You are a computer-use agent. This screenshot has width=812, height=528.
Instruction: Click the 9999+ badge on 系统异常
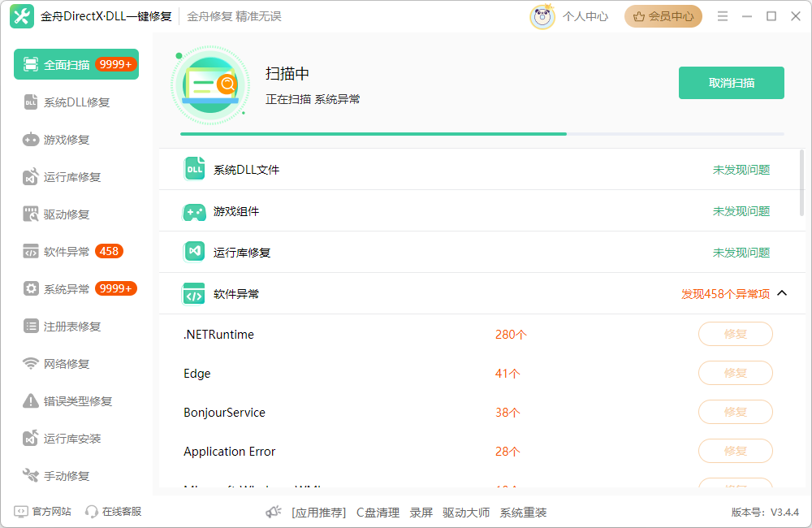[x=115, y=288]
